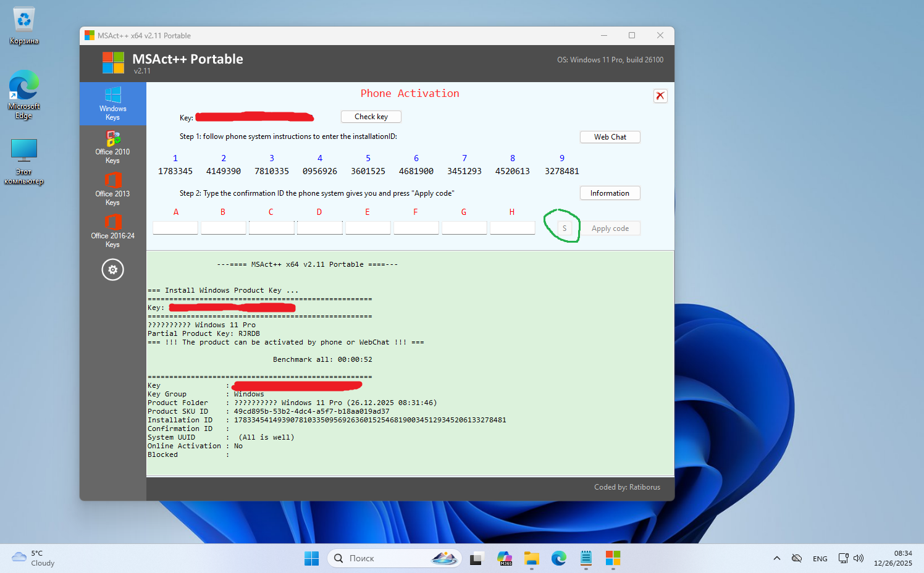Screen dimensions: 924x573
Task: Open Office 2013 Keys section
Action: [x=112, y=189]
